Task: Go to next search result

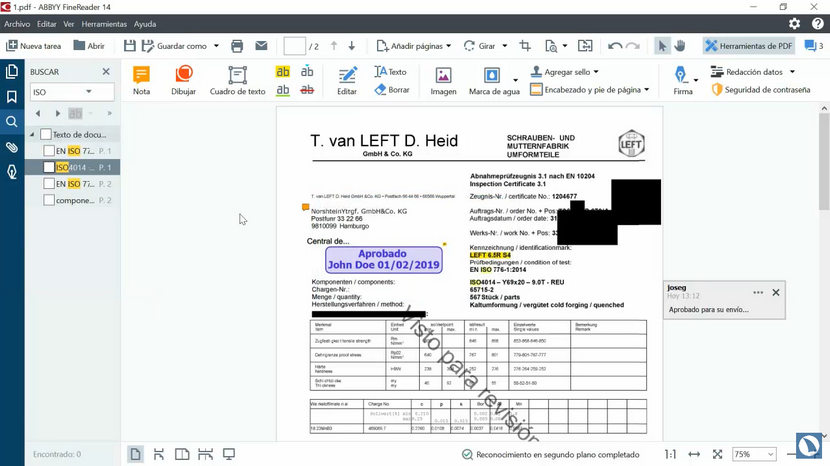Action: tap(58, 113)
